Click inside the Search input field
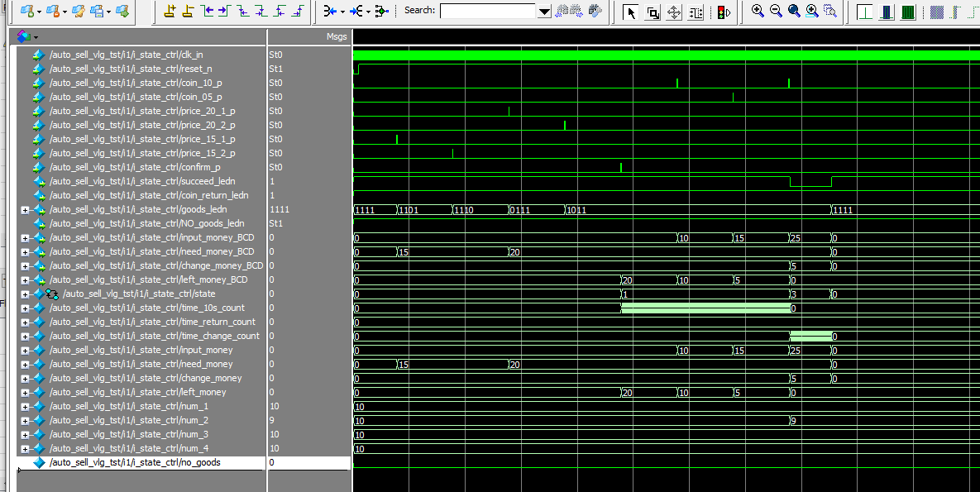 [488, 12]
